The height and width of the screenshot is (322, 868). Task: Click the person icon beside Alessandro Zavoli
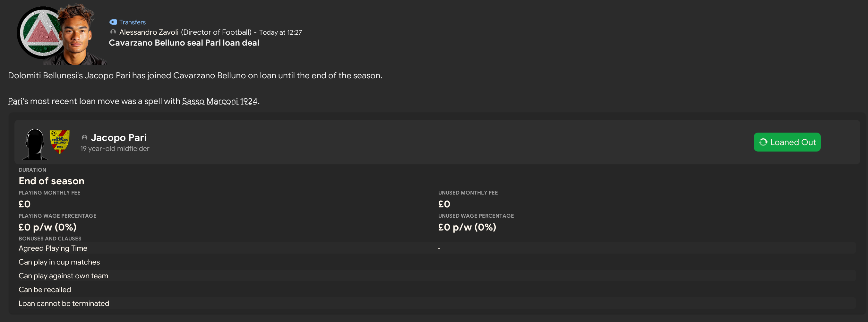[113, 32]
